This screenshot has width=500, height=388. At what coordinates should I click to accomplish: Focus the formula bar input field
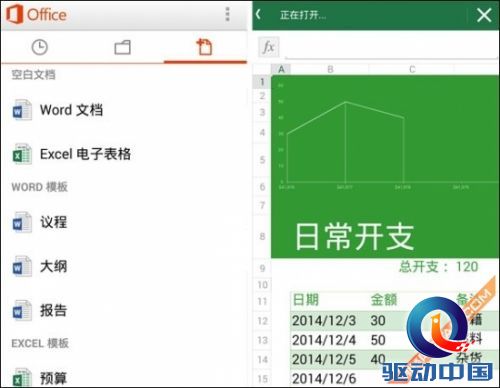coord(391,47)
